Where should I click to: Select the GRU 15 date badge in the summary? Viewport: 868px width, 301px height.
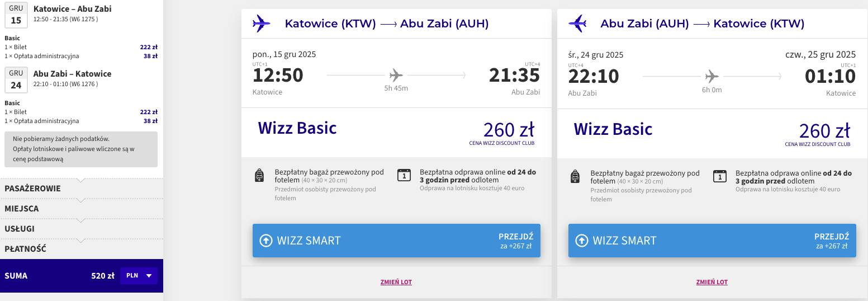(x=16, y=16)
